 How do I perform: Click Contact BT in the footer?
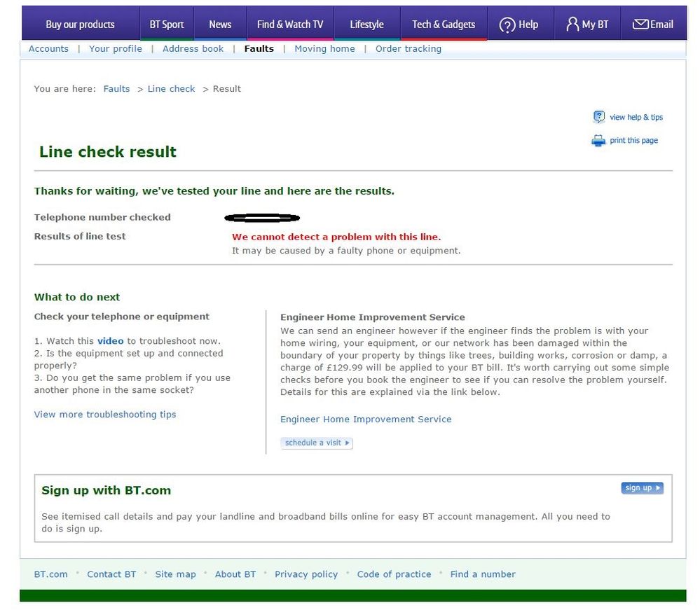pyautogui.click(x=111, y=574)
